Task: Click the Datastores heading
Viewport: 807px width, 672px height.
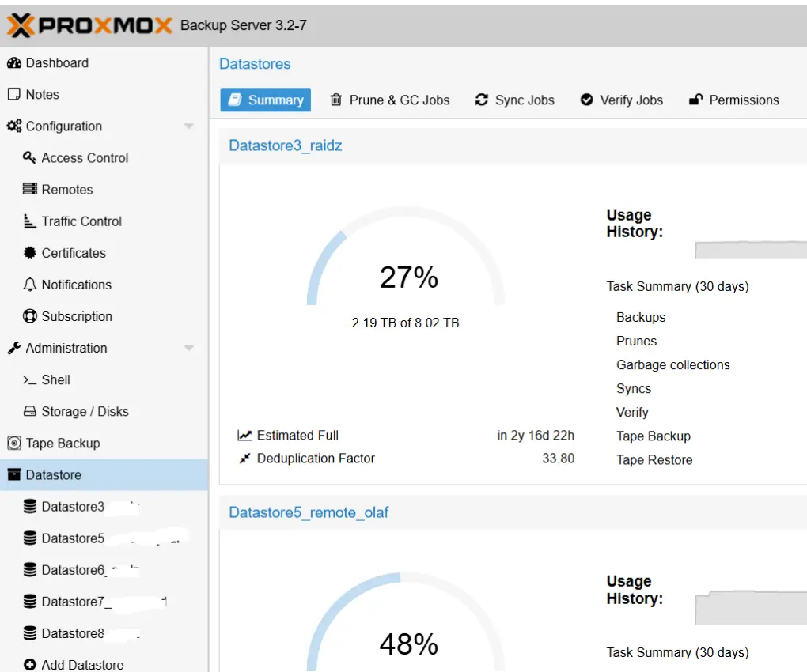Action: pos(255,64)
